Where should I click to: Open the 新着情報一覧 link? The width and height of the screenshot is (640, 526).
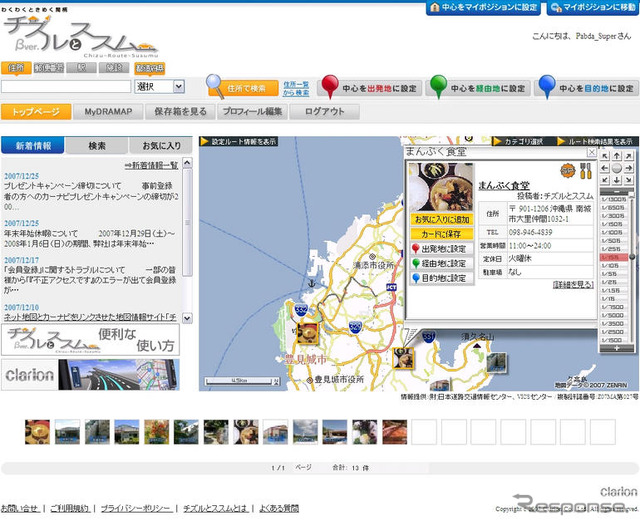151,165
